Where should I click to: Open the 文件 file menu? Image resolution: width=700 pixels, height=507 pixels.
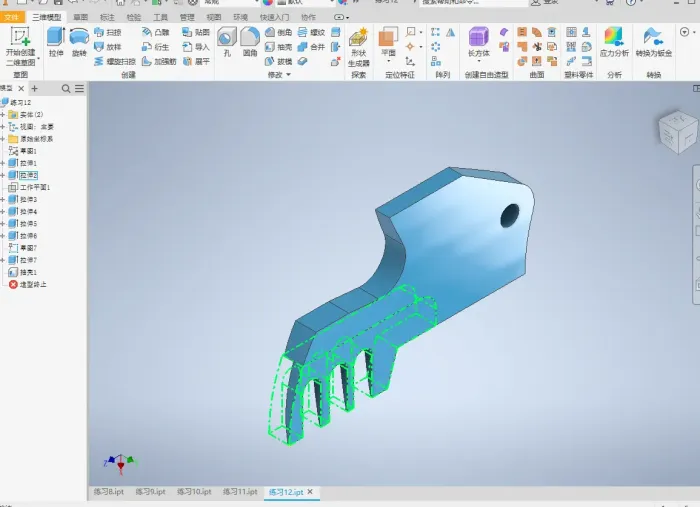13,17
